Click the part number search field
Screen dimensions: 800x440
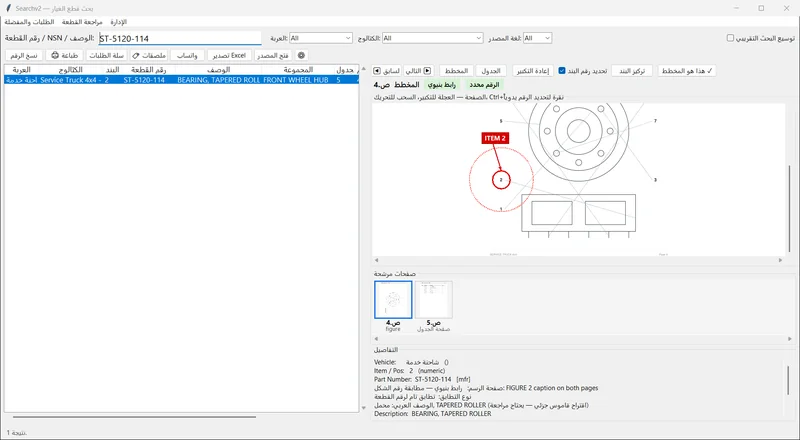point(180,38)
